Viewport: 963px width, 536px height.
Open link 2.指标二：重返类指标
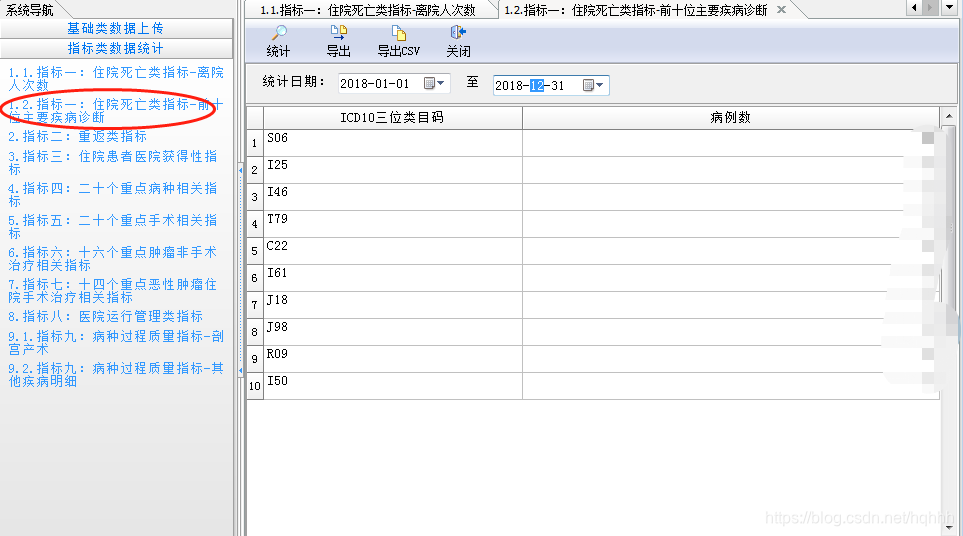tap(77, 136)
